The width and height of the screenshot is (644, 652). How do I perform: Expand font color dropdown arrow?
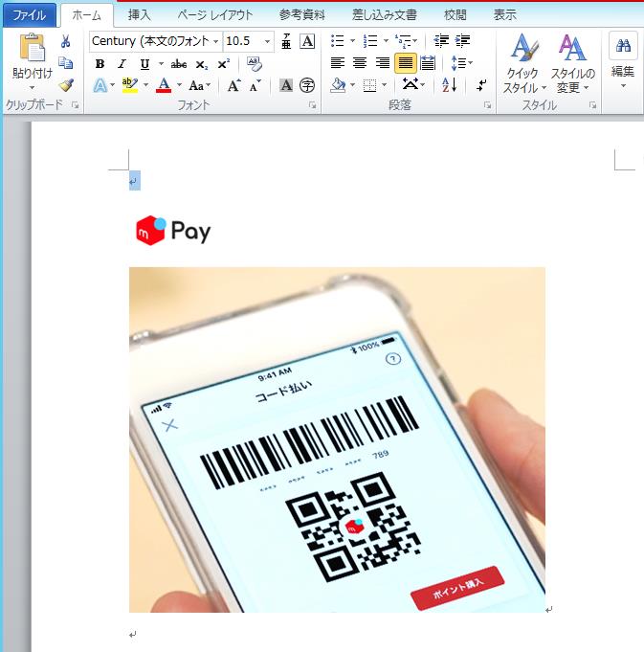(x=180, y=85)
